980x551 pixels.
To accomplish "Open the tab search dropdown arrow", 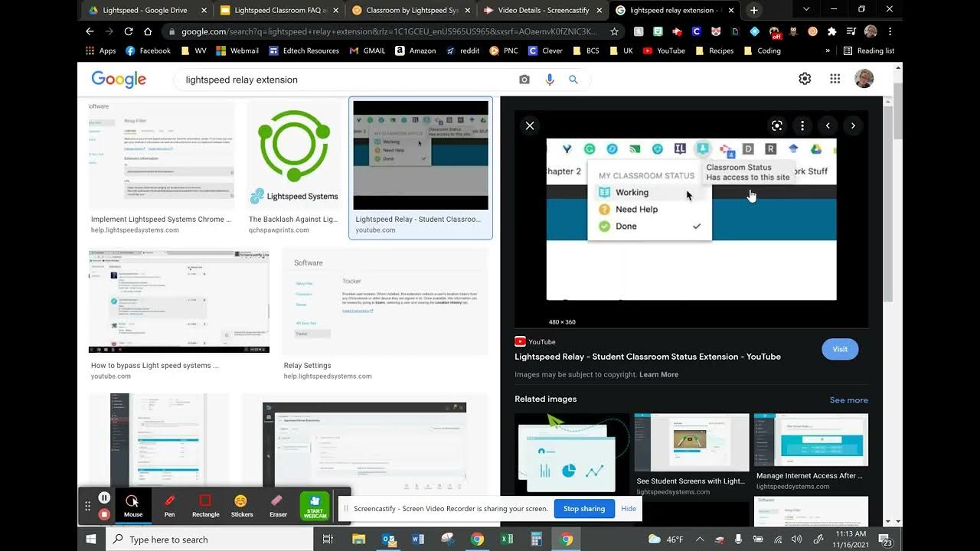I will (806, 9).
